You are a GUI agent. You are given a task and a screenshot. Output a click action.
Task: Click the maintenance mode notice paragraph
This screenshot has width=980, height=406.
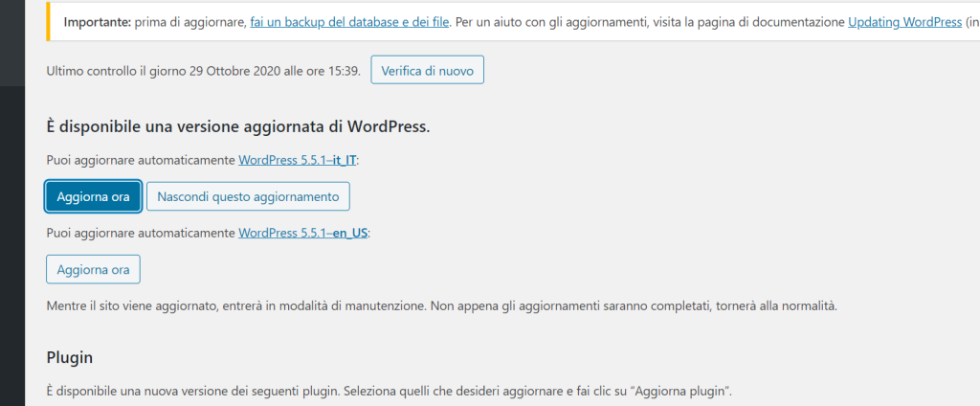(x=441, y=306)
